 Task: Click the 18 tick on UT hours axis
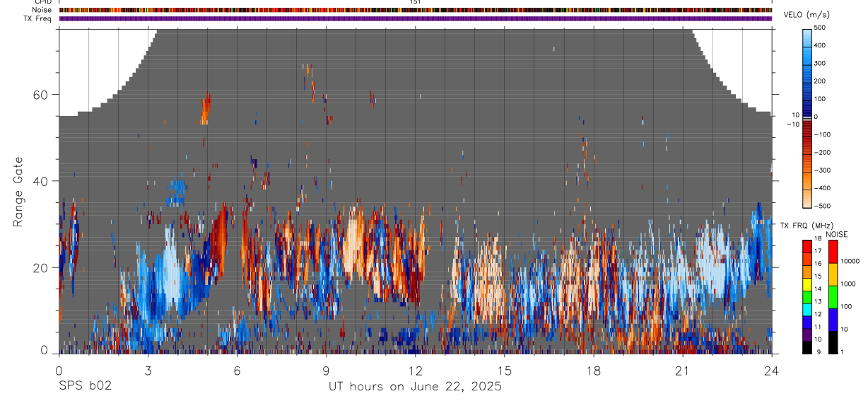(x=594, y=370)
